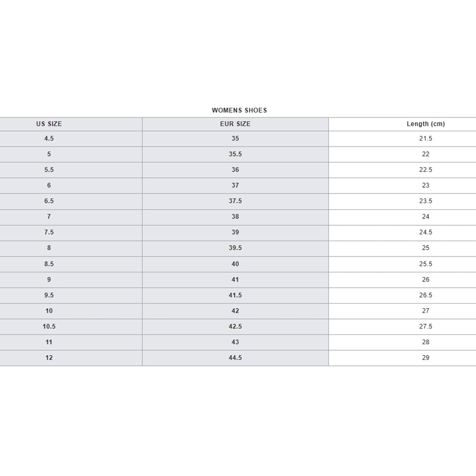Select the WOMENS SHOES title text
The image size is (476, 476).
[239, 110]
